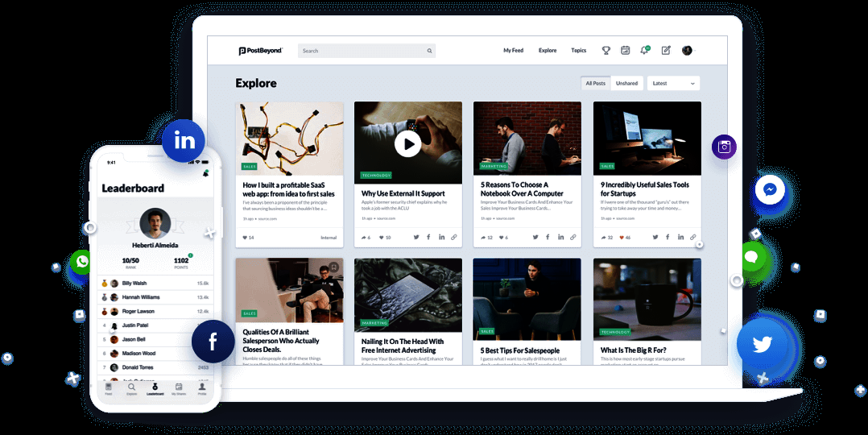Viewport: 868px width, 435px height.
Task: Go to the My Feed tab
Action: [513, 51]
